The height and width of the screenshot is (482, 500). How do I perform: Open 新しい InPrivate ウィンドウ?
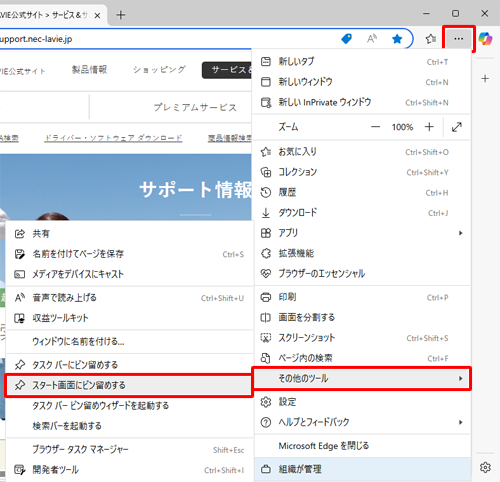pos(362,102)
